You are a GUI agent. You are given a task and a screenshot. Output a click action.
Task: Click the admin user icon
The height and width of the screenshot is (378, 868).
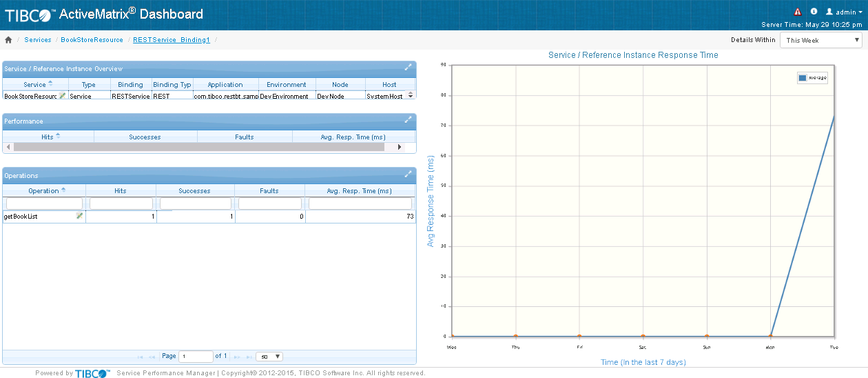point(829,12)
